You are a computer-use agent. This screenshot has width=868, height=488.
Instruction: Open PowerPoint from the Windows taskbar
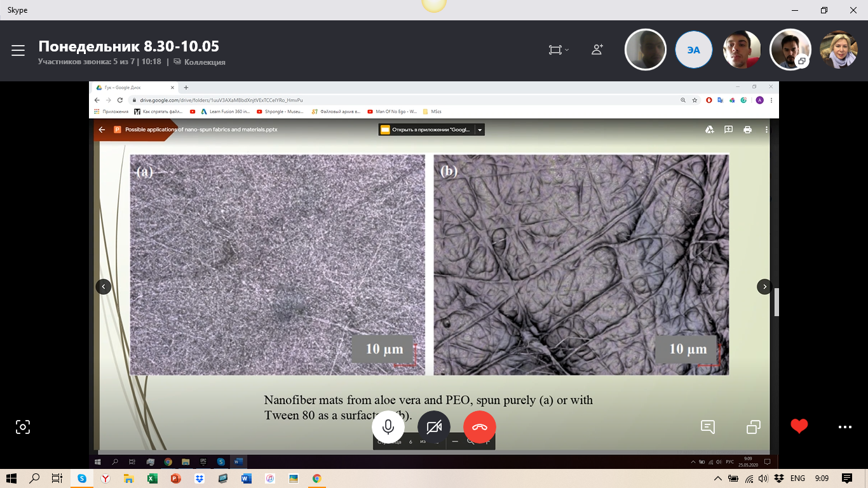[x=176, y=478]
